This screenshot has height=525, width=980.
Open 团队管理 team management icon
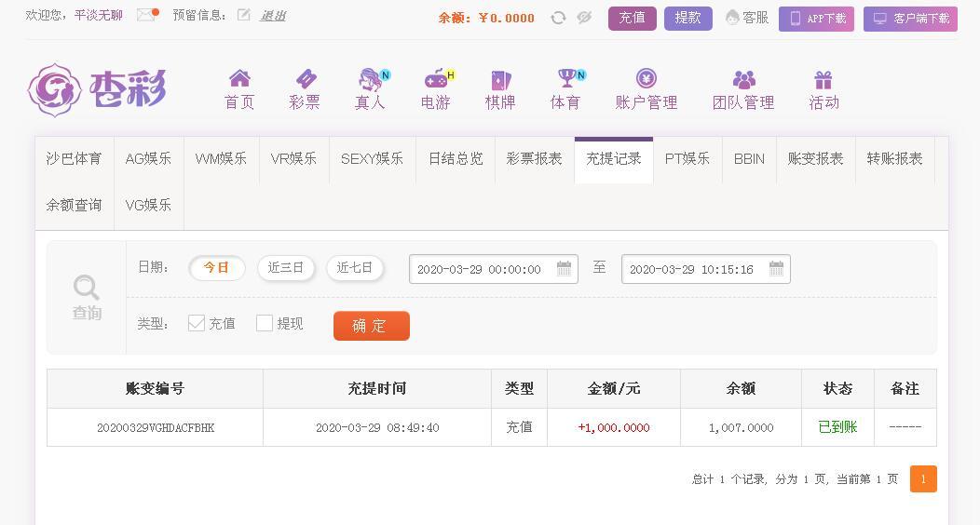click(743, 79)
